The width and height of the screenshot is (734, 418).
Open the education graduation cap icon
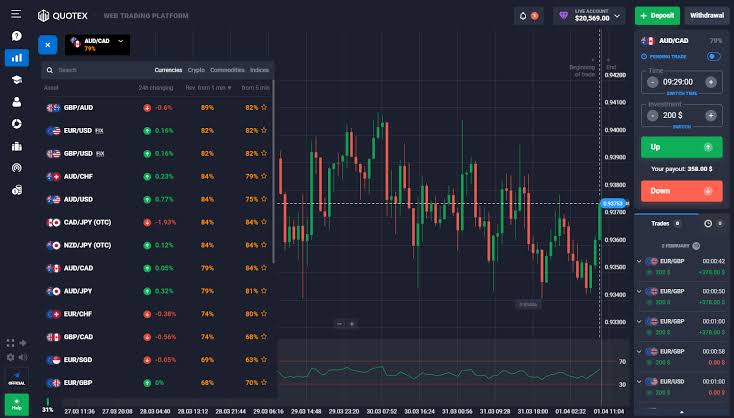(17, 80)
